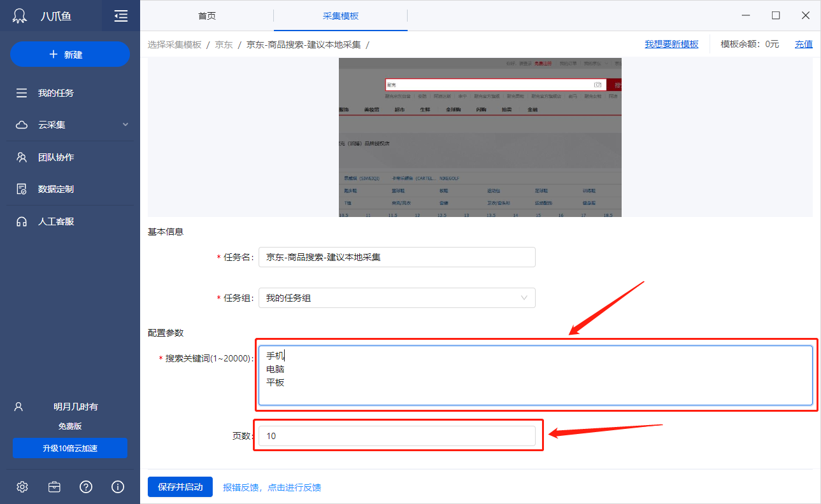821x504 pixels.
Task: Switch to the 采集模板 tab
Action: coord(341,16)
